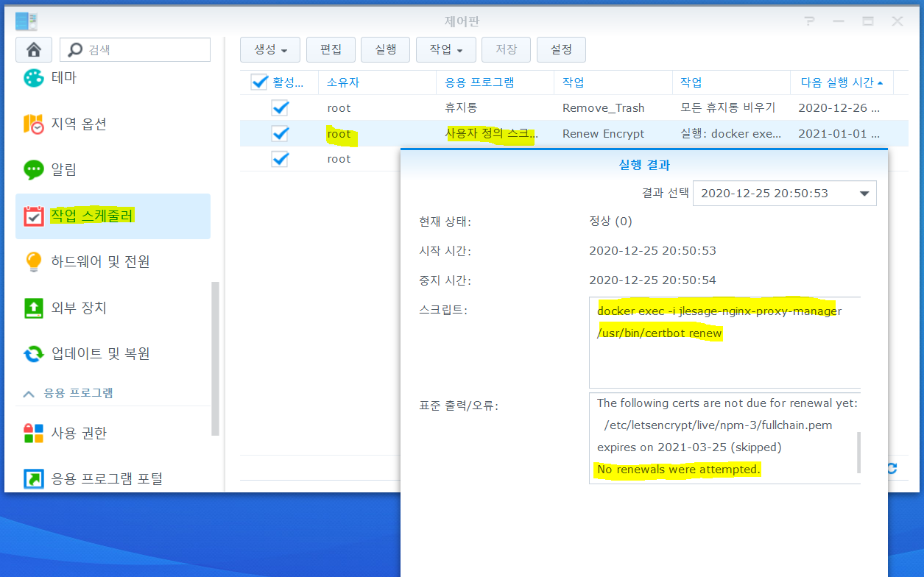924x577 pixels.
Task: Collapse the 응용 프로그램 section
Action: pyautogui.click(x=29, y=394)
